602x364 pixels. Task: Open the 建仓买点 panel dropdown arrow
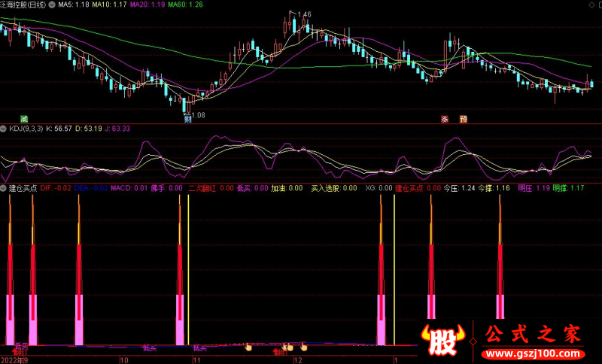click(x=4, y=188)
